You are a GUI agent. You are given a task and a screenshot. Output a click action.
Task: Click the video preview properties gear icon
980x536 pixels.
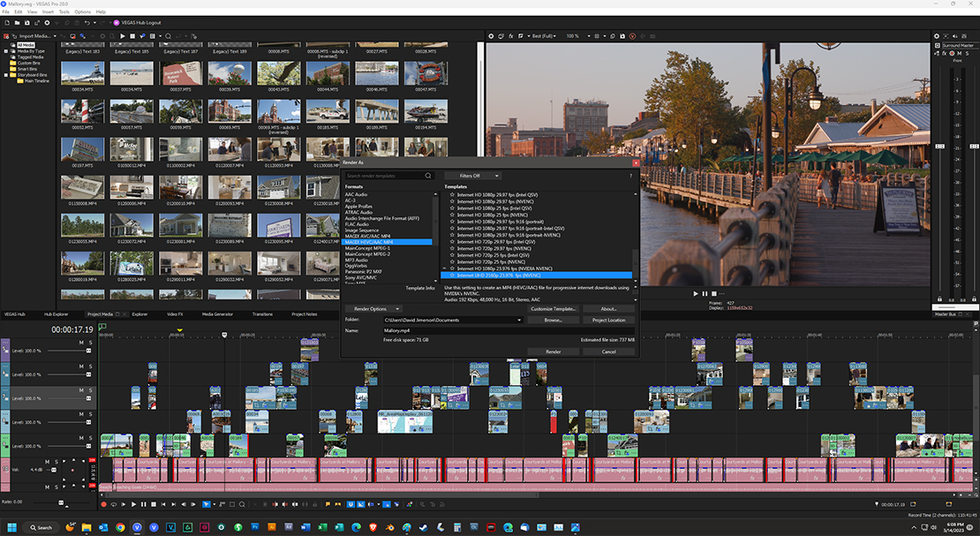[x=491, y=36]
